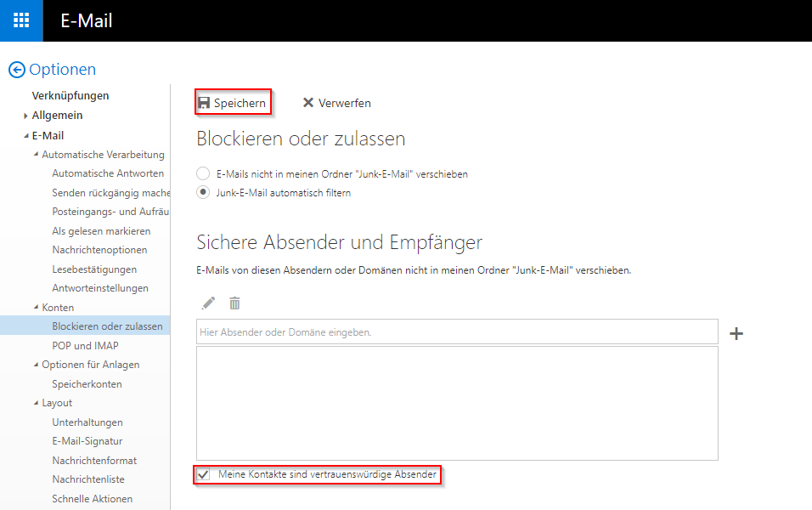
Task: Click the back arrow next to Optionen
Action: [16, 70]
